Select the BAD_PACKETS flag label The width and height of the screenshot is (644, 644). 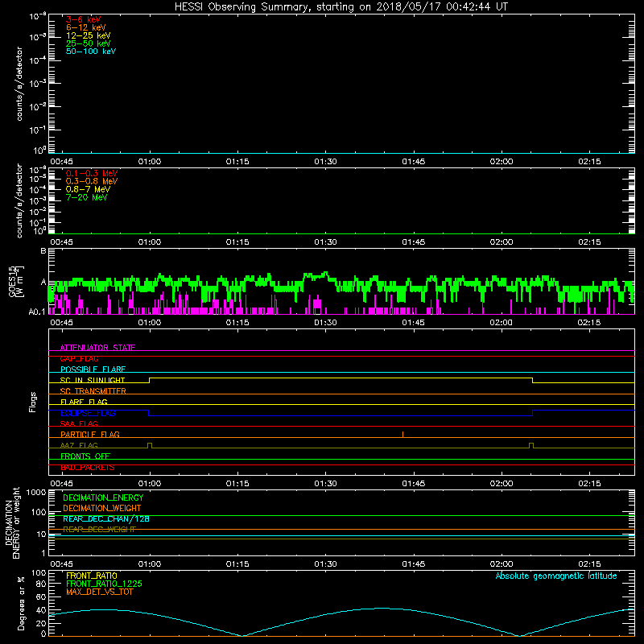[87, 468]
